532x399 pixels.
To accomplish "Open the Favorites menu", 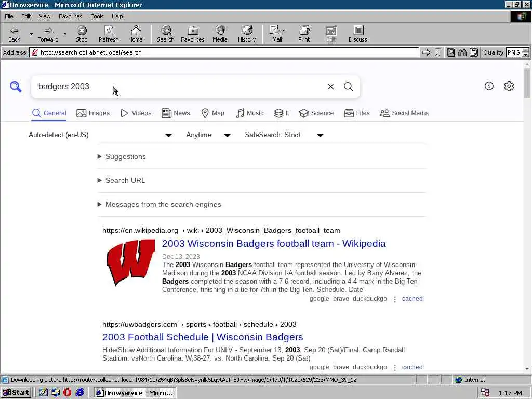I will (70, 16).
